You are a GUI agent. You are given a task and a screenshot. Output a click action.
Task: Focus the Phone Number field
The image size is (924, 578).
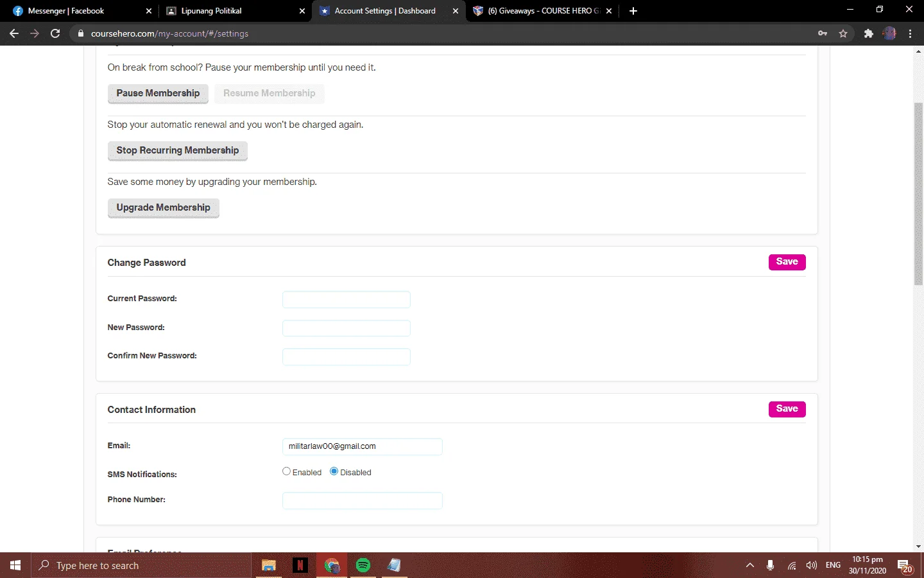[x=363, y=500]
